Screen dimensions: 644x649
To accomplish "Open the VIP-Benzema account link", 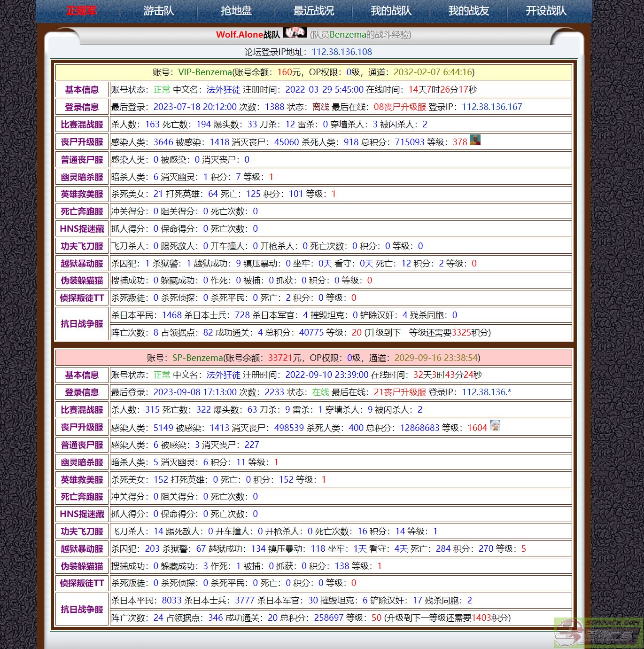I will click(205, 72).
